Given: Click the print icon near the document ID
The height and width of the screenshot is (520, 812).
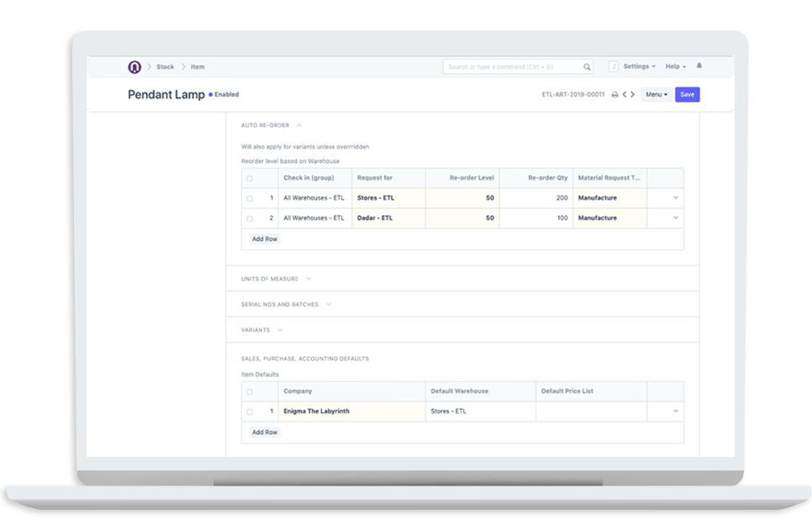Looking at the screenshot, I should click(x=614, y=95).
